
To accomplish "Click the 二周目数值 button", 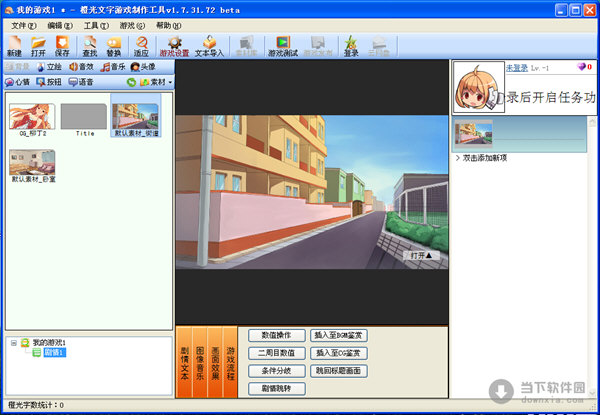I will [x=277, y=353].
